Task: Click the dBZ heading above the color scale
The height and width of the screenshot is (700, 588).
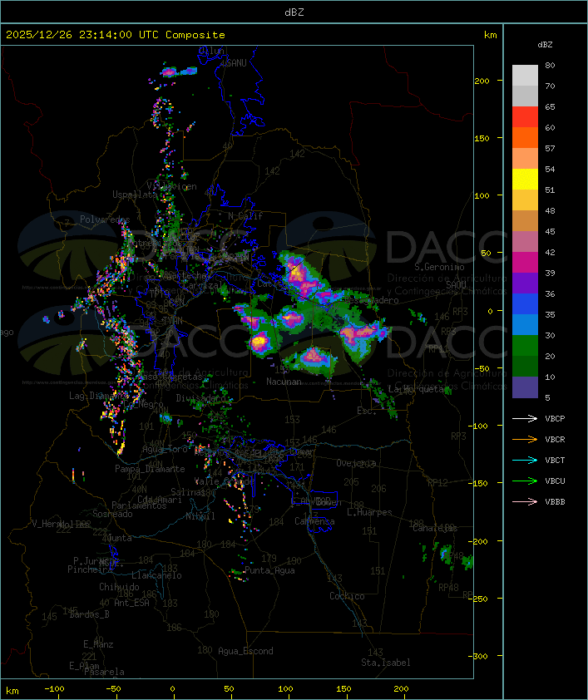Action: (x=545, y=45)
